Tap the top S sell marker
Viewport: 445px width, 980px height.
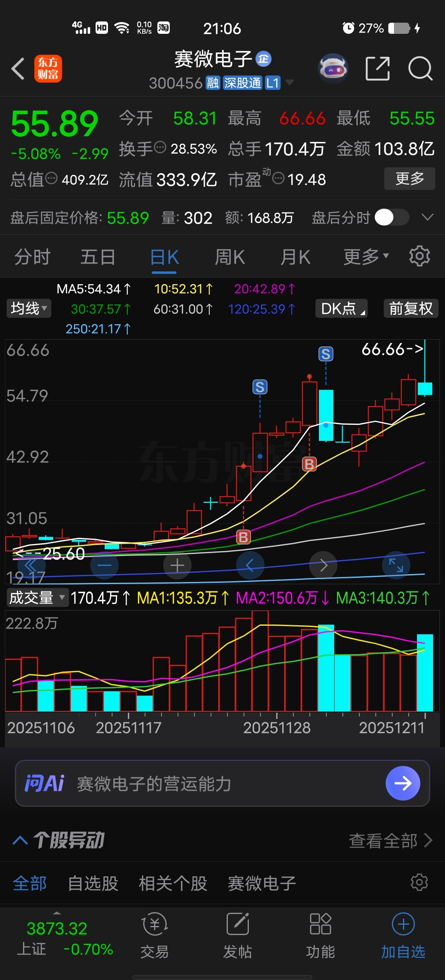pos(326,354)
